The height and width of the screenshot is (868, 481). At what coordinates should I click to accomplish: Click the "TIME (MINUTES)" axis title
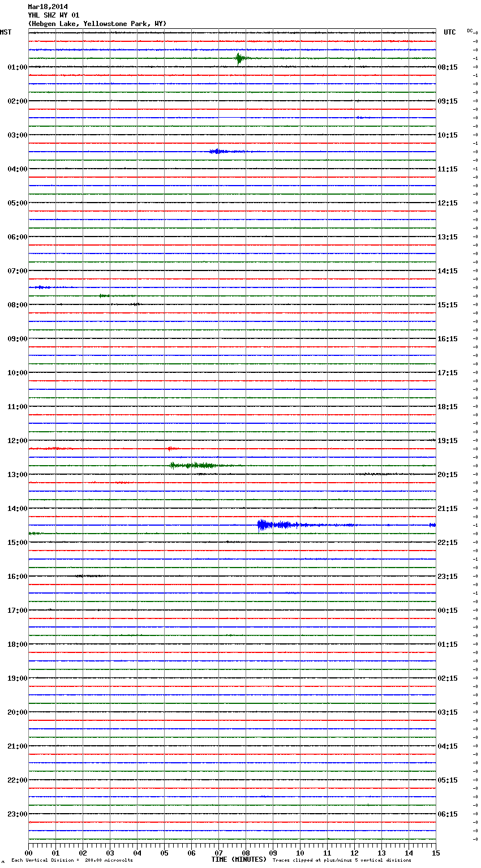(239, 860)
